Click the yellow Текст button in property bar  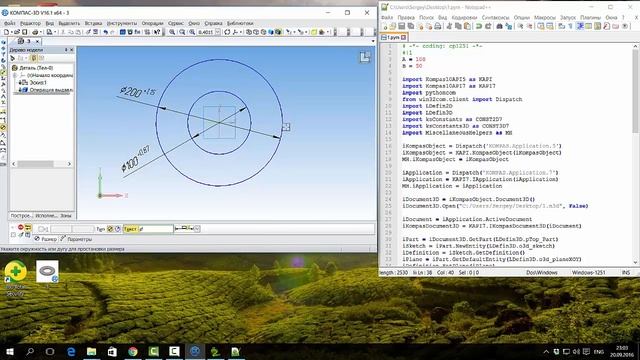point(130,229)
